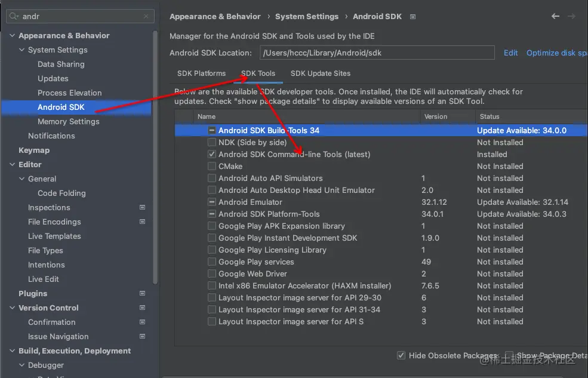Click the project settings icon beside Inspections
This screenshot has height=378, width=588.
(x=143, y=207)
